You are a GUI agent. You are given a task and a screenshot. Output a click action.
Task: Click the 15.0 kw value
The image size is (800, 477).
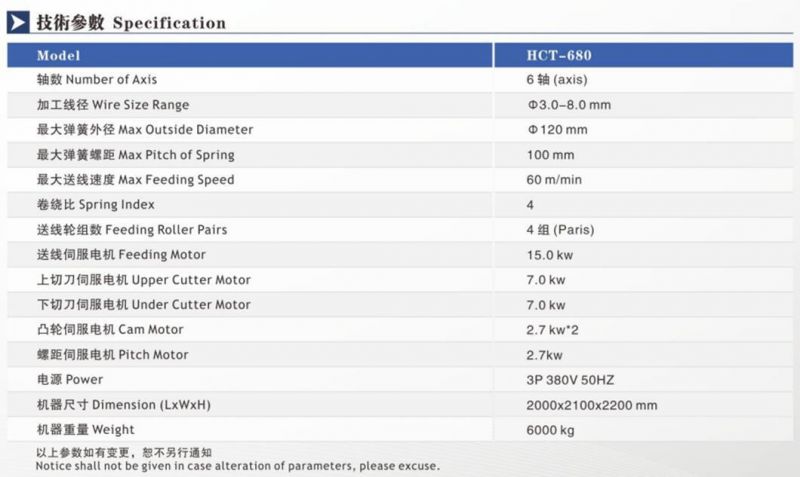pyautogui.click(x=550, y=255)
